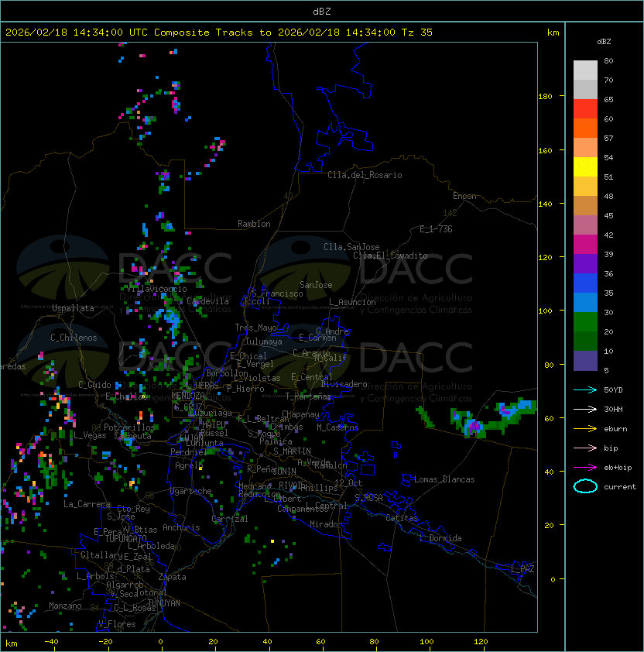Screen dimensions: 644x652
Task: Select the slate purple 10 dBZ swatch
Action: coord(585,361)
